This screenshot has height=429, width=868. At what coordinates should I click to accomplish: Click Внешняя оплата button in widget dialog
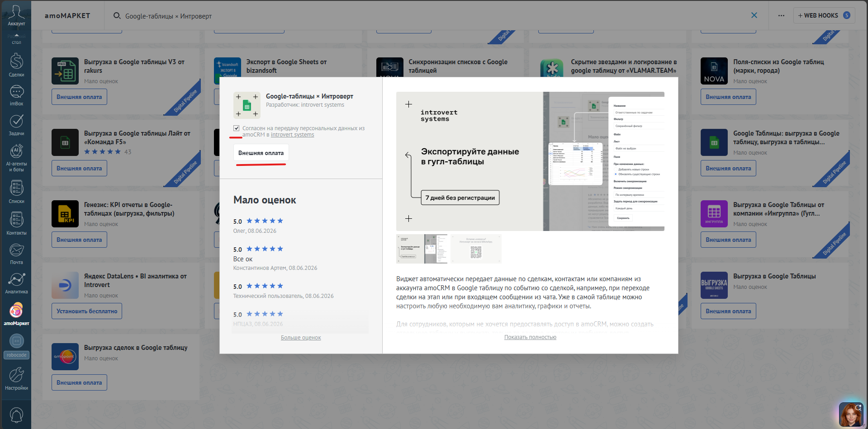click(x=261, y=153)
